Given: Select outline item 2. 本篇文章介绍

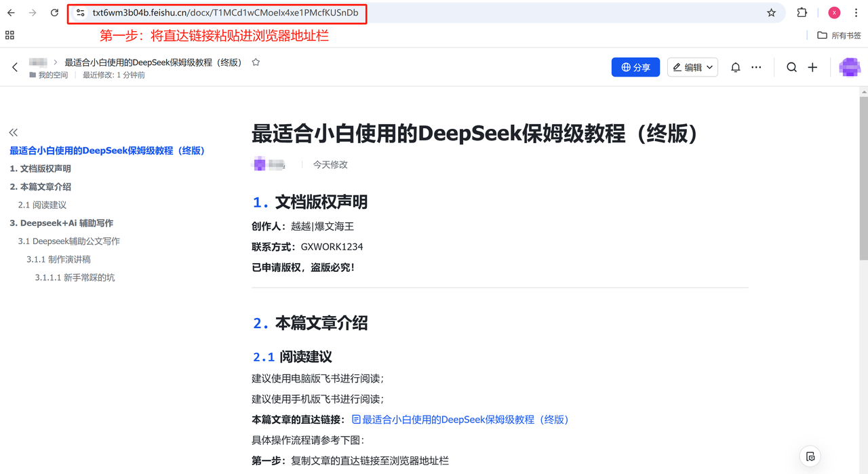Looking at the screenshot, I should [40, 186].
